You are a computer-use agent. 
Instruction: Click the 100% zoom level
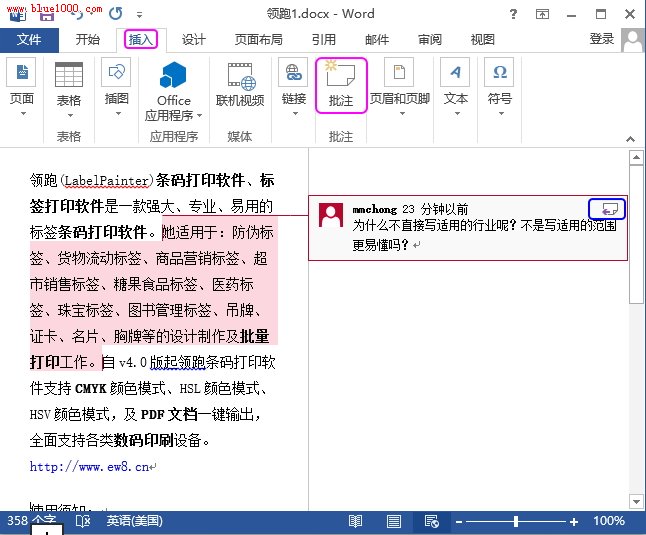[x=609, y=521]
